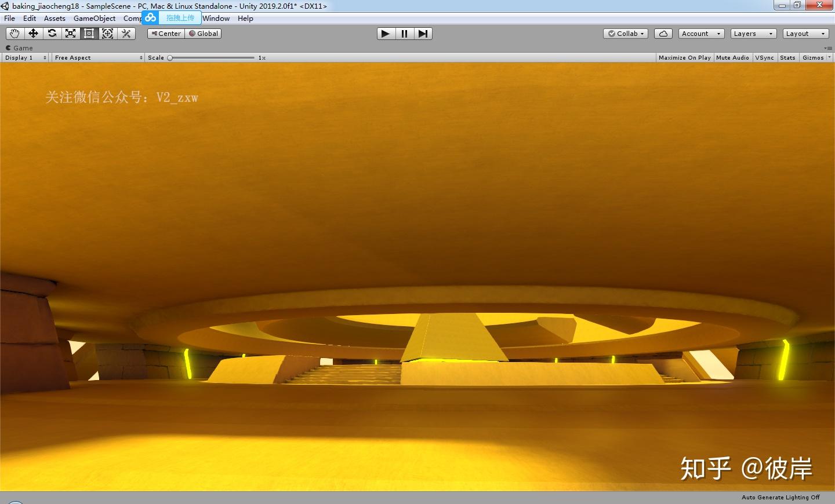
Task: Select the Scale tool
Action: tap(70, 34)
